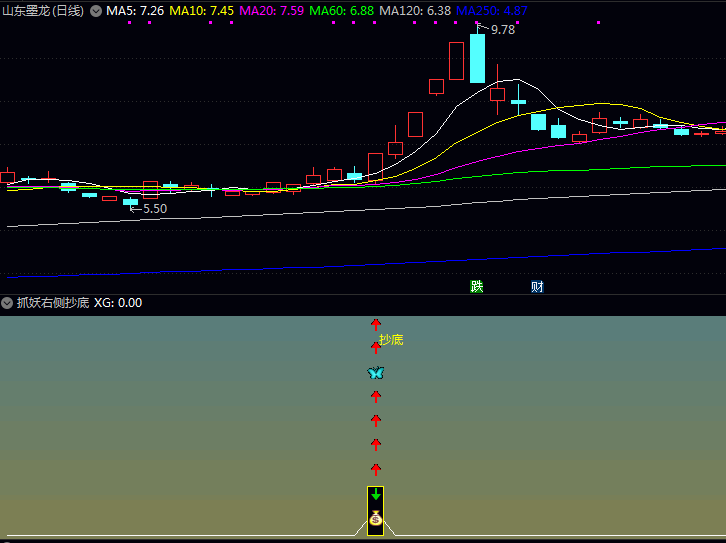The height and width of the screenshot is (543, 726).
Task: Click the 9.78 high price label
Action: pyautogui.click(x=502, y=30)
